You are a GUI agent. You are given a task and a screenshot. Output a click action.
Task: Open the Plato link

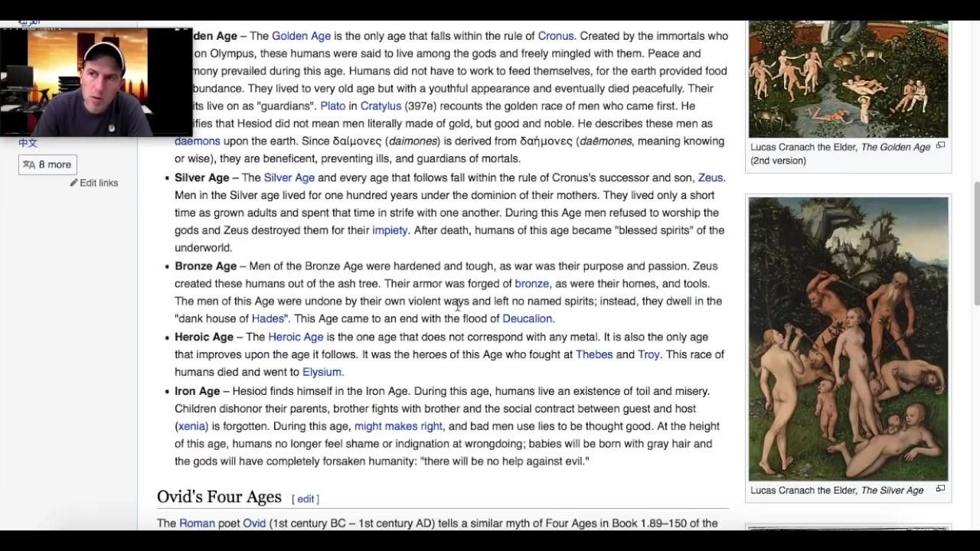pyautogui.click(x=333, y=106)
